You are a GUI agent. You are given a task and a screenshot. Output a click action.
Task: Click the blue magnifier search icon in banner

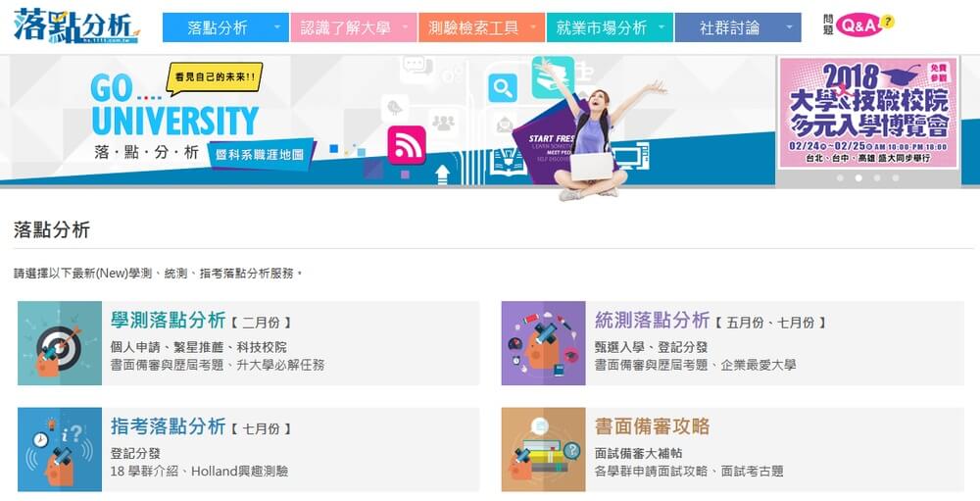503,87
